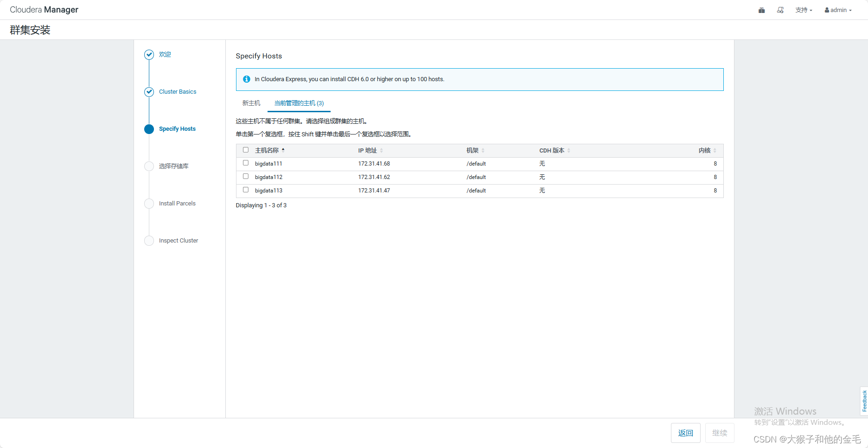The image size is (868, 448).
Task: Open the admin user dropdown
Action: coord(838,10)
